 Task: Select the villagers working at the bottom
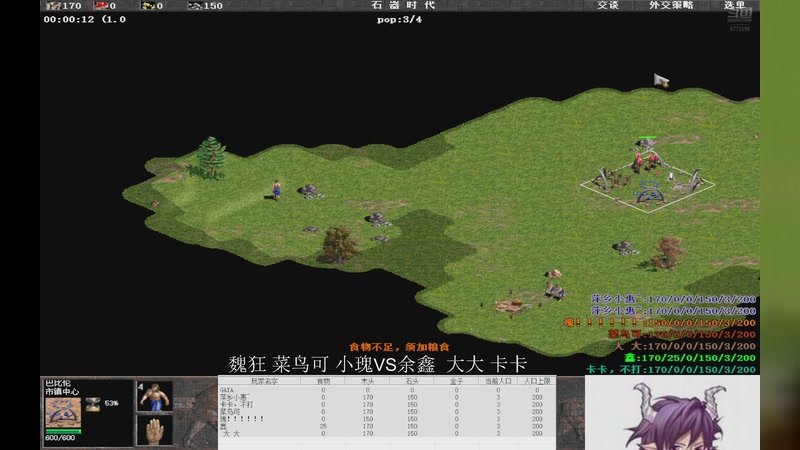tap(554, 291)
